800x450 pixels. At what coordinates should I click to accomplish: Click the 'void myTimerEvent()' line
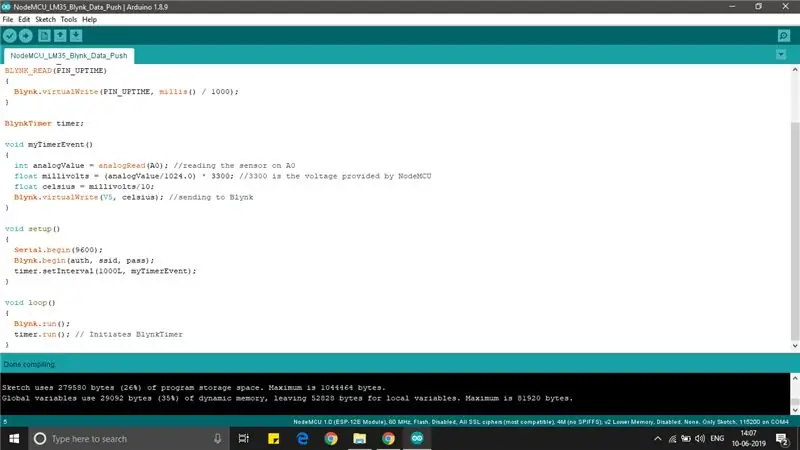click(48, 144)
